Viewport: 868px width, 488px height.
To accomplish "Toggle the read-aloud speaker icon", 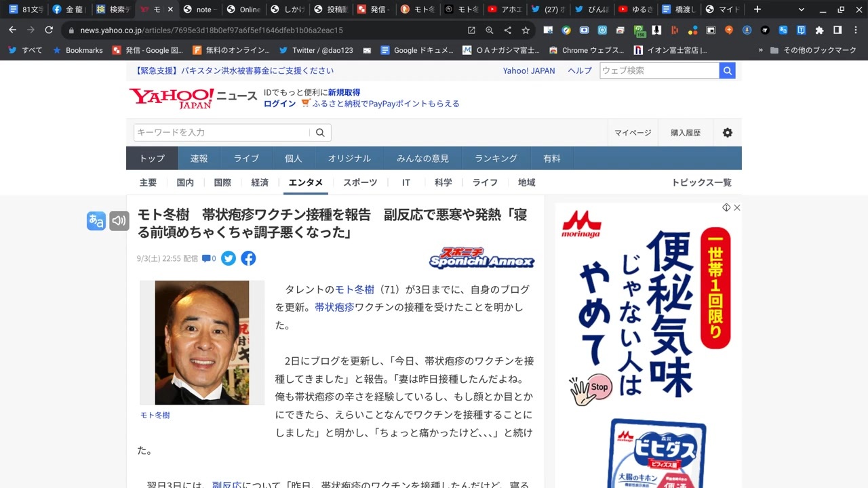I will [x=119, y=221].
